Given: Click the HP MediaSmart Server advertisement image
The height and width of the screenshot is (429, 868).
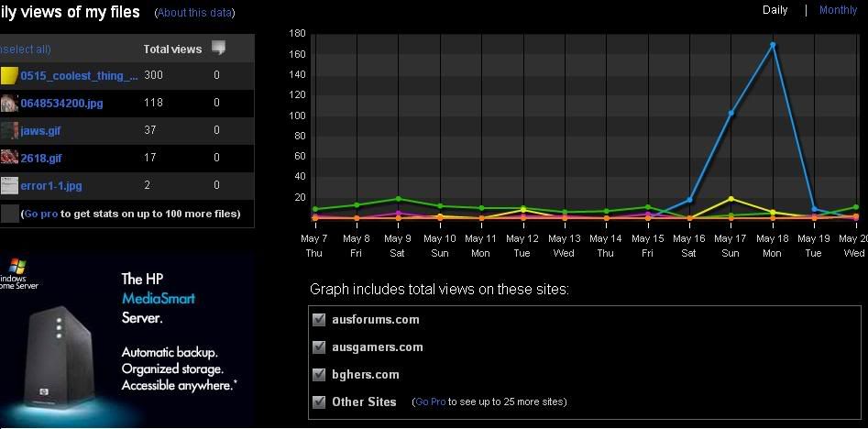Looking at the screenshot, I should point(126,341).
